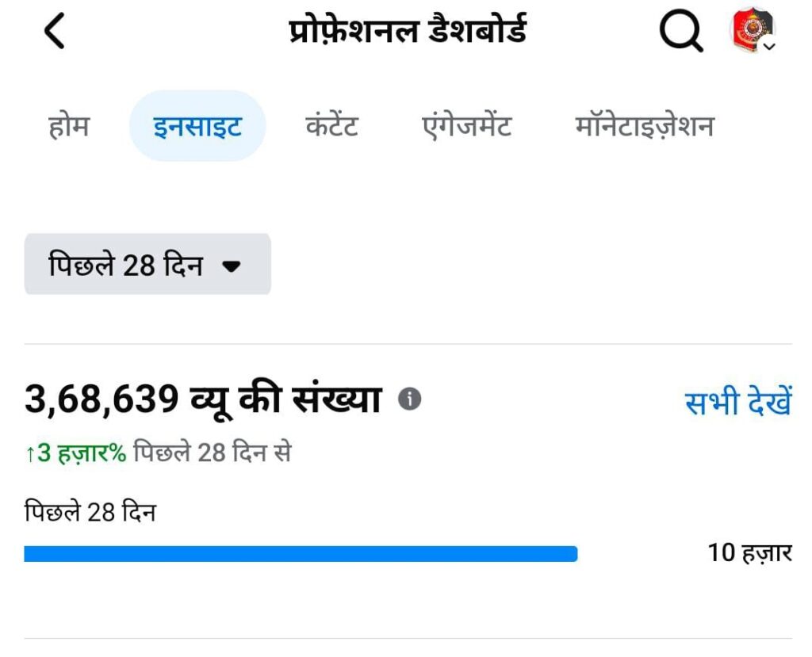
Task: Click the blue views progress bar
Action: (301, 554)
